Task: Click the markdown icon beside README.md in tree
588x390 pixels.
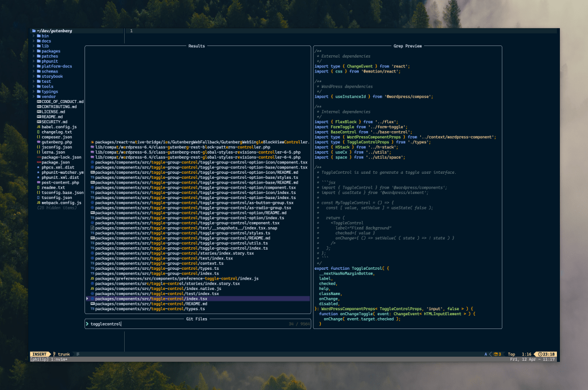Action: [39, 117]
